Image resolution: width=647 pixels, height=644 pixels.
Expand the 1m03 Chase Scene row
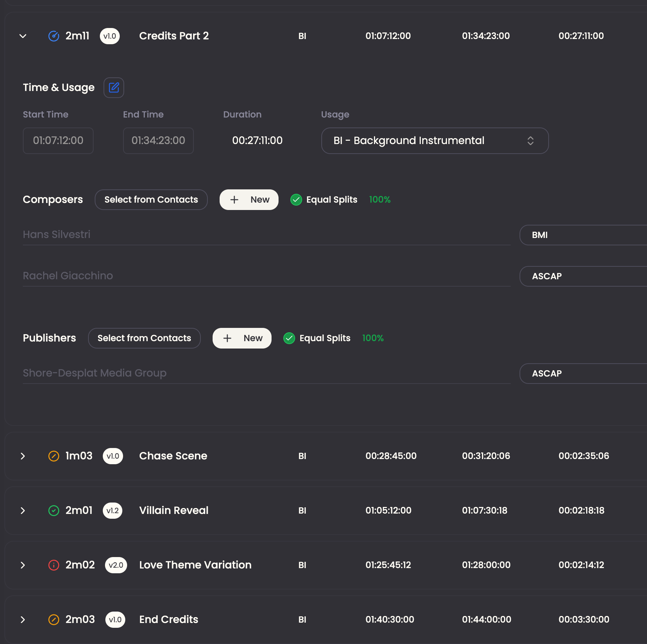[23, 456]
